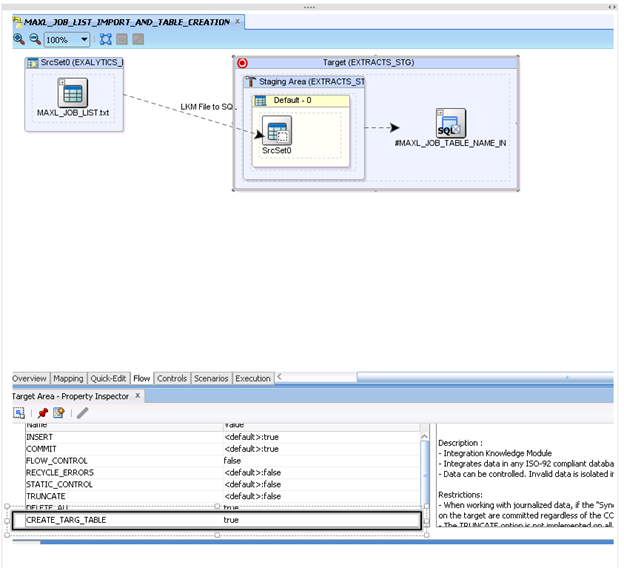Close the Property Inspector panel tab

pos(138,396)
